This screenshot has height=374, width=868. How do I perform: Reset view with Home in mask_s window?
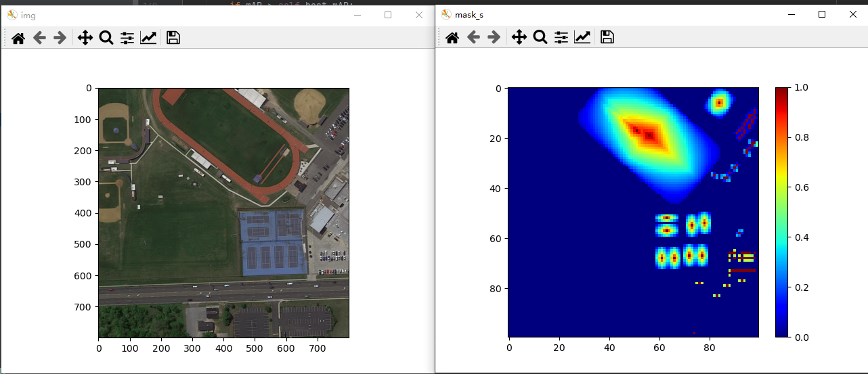click(x=452, y=37)
